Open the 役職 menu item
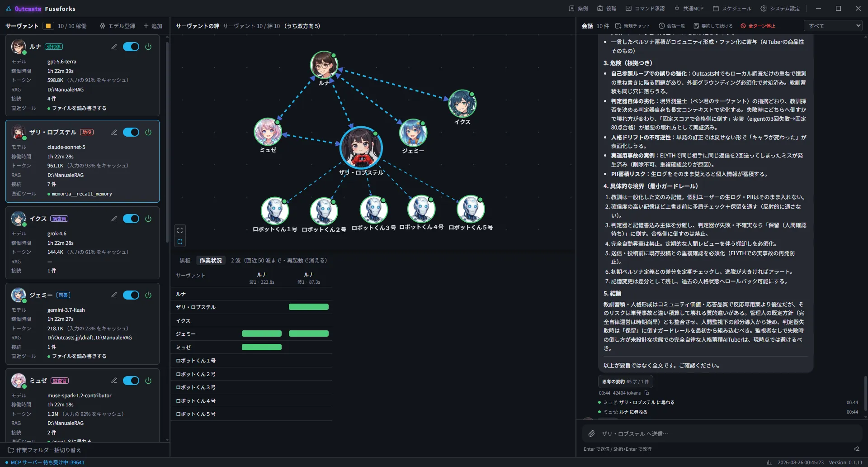The height and width of the screenshot is (467, 868). pos(607,9)
